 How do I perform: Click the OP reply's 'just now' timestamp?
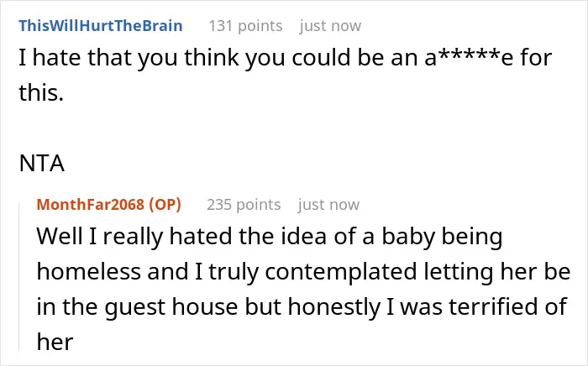click(328, 205)
